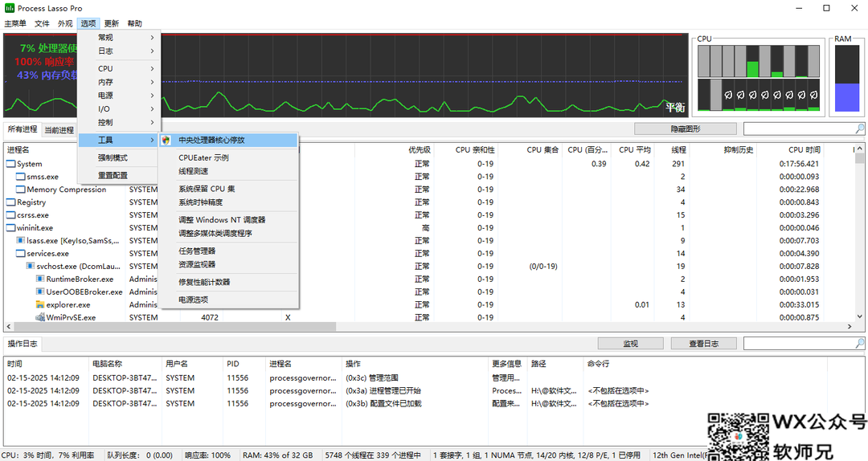
Task: Click the process list scroll-down arrow
Action: tap(859, 316)
